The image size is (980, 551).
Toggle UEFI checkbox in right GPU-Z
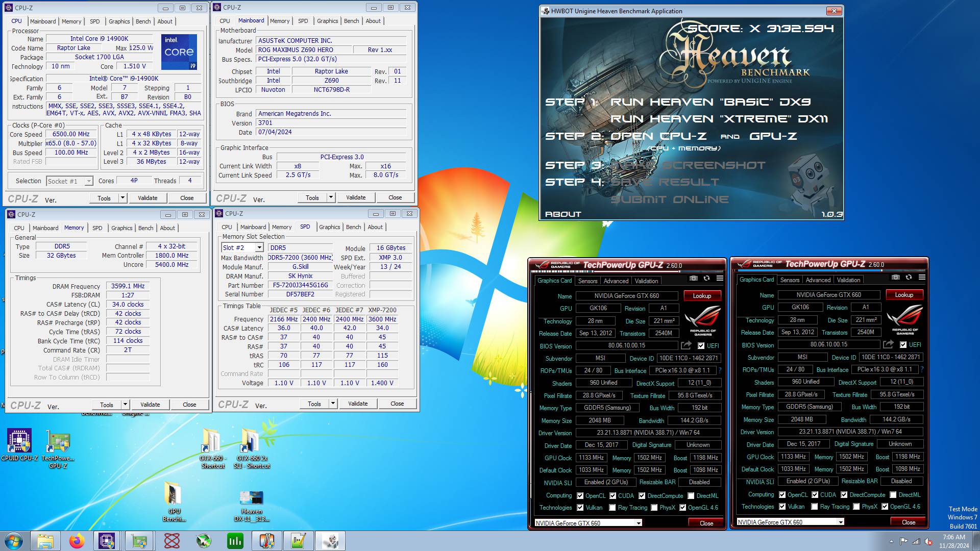click(903, 345)
